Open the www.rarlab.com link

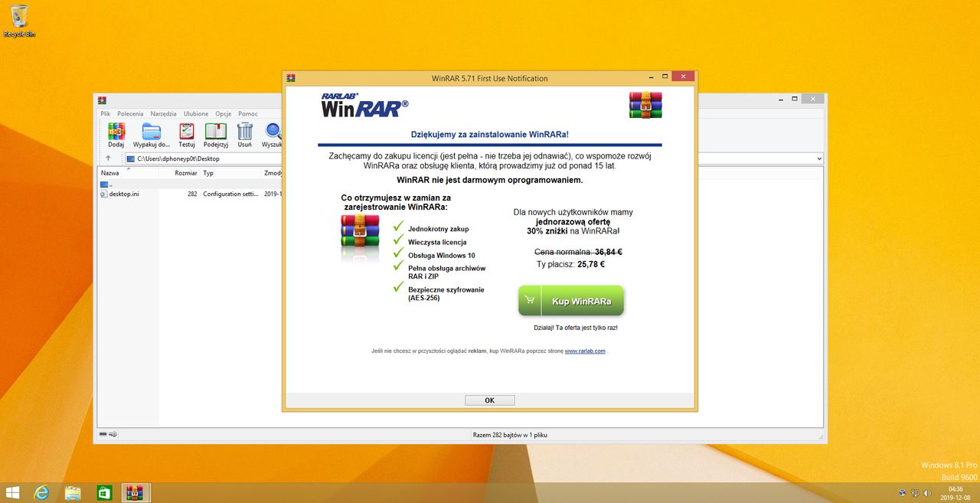(585, 351)
